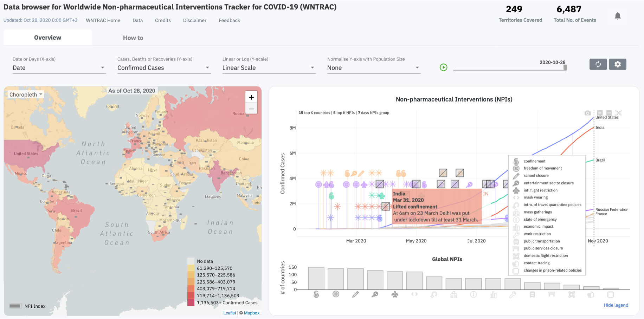Open the Feedback link
Screen dimensions: 644x319
(229, 20)
